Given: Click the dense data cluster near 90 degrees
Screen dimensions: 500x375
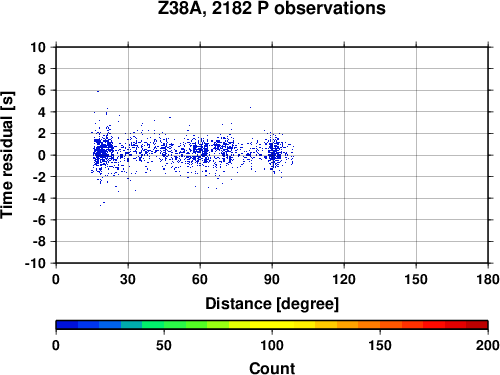Looking at the screenshot, I should (x=275, y=154).
